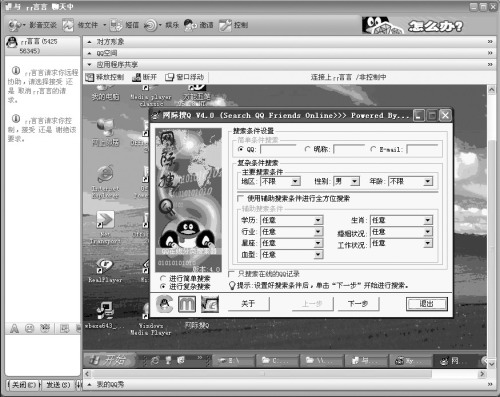Image resolution: width=500 pixels, height=397 pixels.
Task: Click the send file toolbar icon
Action: point(68,25)
